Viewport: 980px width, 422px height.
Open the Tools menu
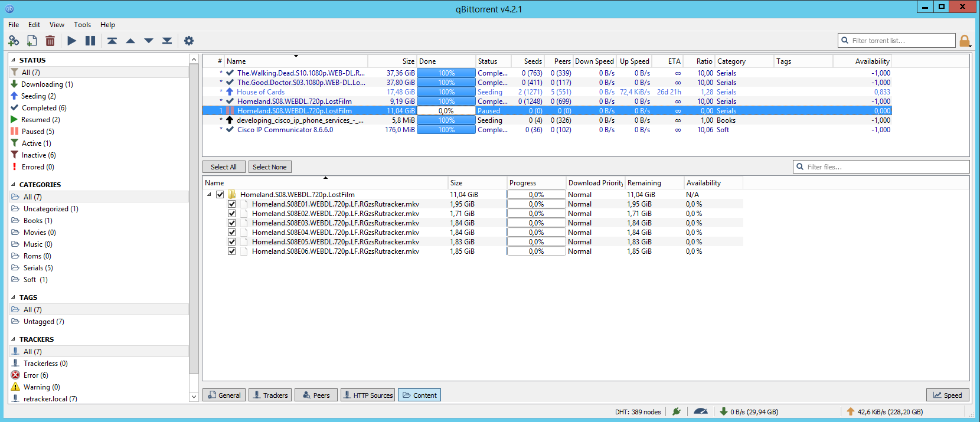[x=82, y=25]
